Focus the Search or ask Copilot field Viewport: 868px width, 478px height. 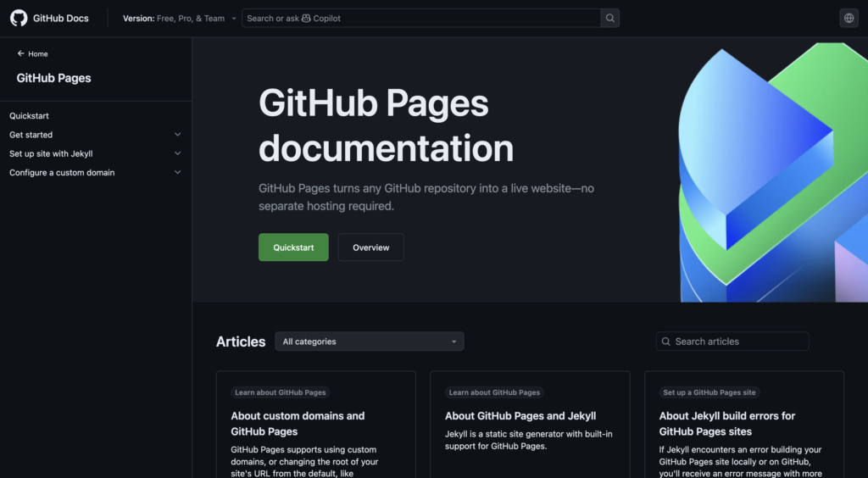(x=421, y=19)
